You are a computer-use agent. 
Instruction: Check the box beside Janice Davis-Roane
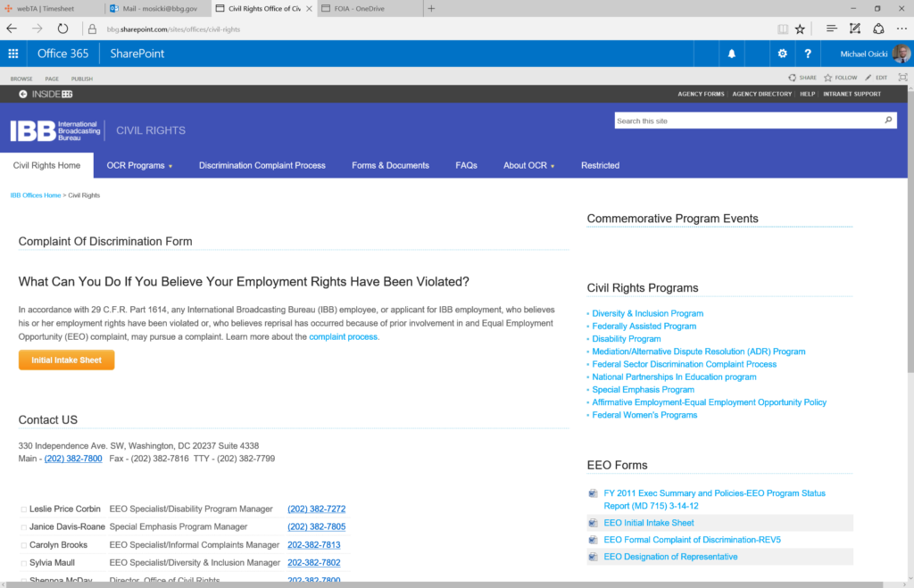coord(24,527)
